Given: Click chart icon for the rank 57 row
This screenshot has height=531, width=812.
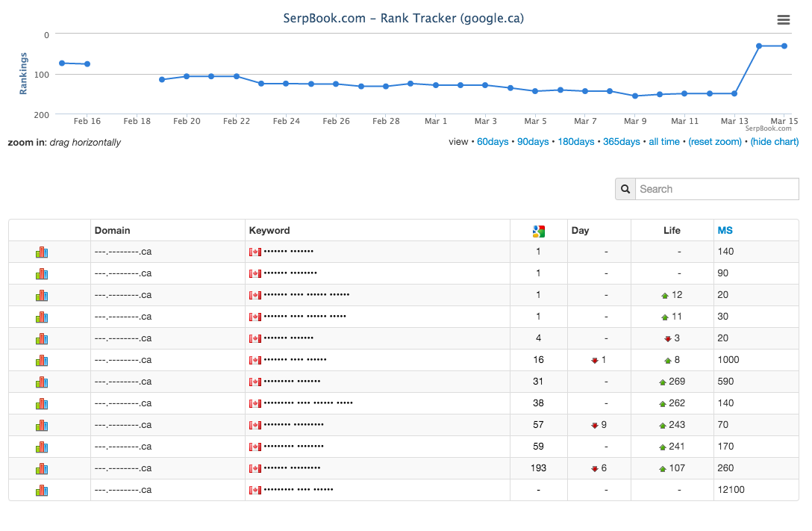Looking at the screenshot, I should click(x=42, y=425).
